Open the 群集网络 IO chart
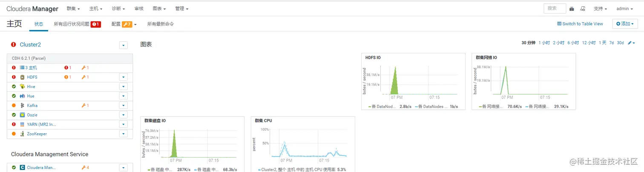This screenshot has width=644, height=172. 523,81
